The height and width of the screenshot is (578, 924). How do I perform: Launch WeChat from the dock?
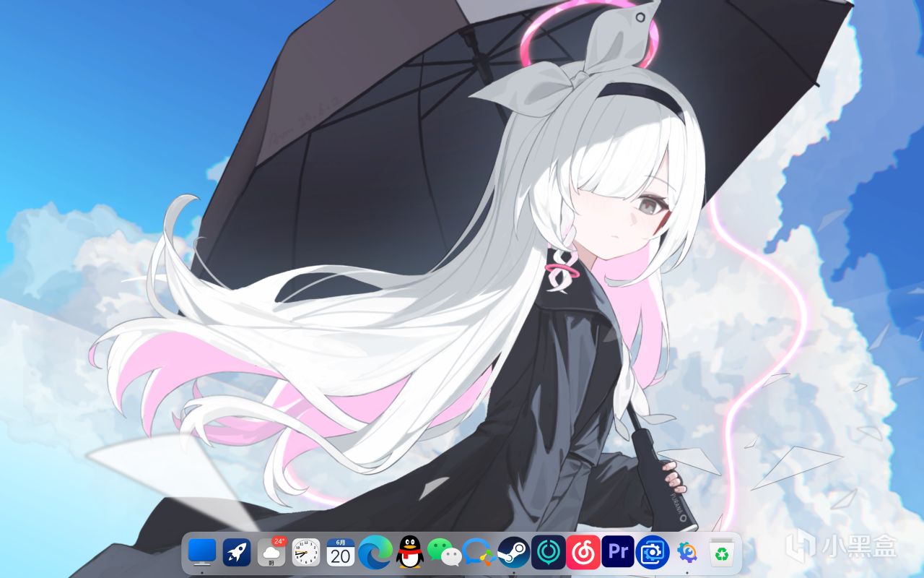pyautogui.click(x=444, y=552)
